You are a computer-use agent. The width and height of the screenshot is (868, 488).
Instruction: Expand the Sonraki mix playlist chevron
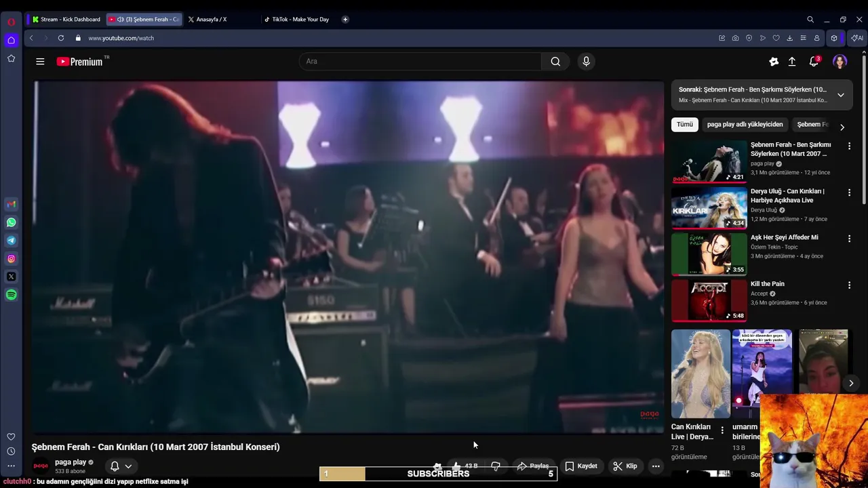pyautogui.click(x=841, y=95)
